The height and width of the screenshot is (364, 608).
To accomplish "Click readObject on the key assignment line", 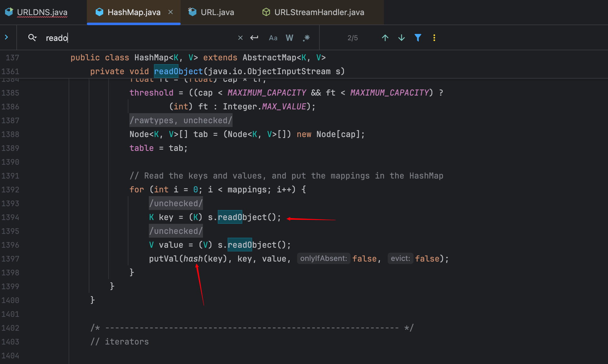I will [242, 217].
